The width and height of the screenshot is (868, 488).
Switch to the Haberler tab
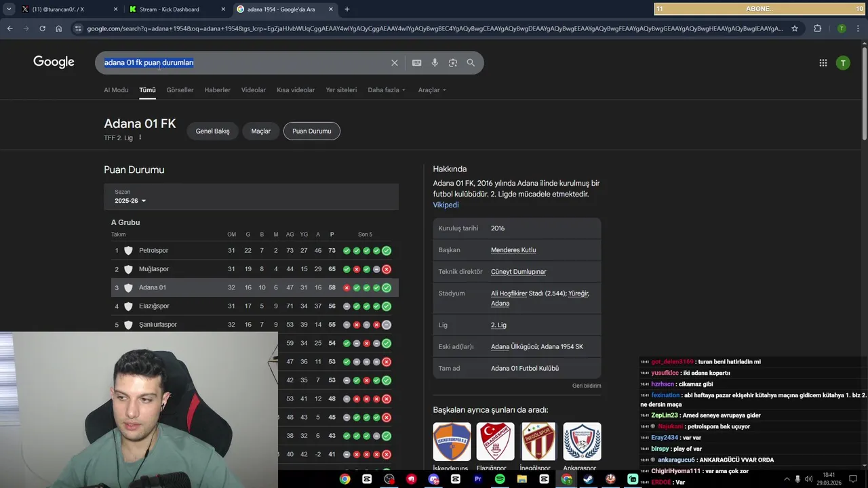[218, 89]
